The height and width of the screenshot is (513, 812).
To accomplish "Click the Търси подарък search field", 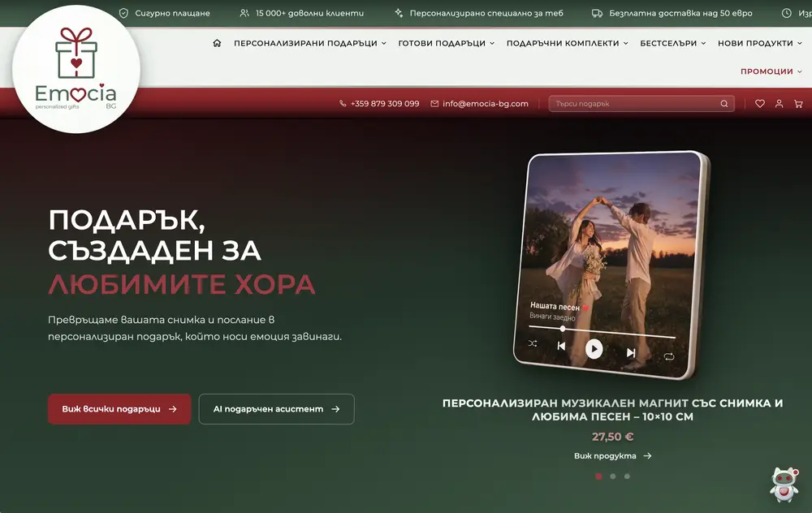I will [x=641, y=104].
